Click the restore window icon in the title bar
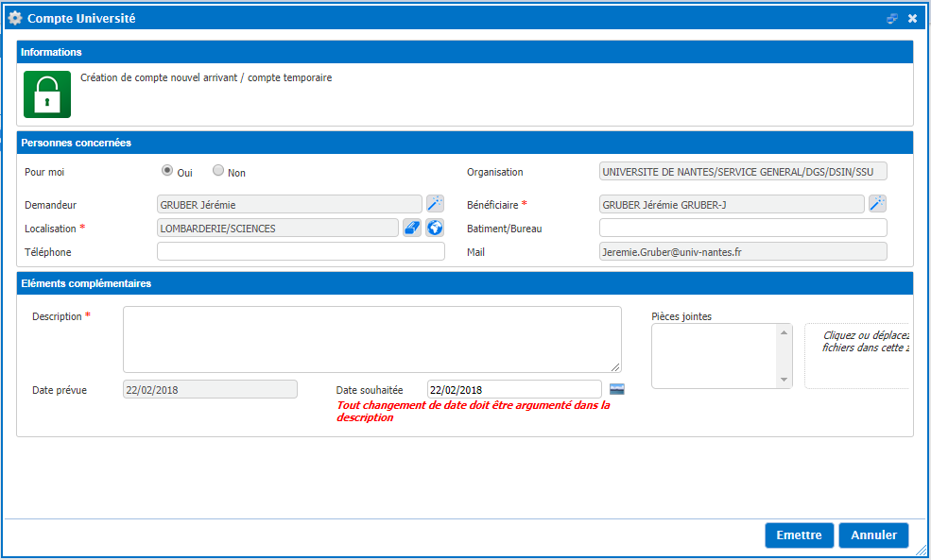The image size is (931, 560). pos(892,18)
